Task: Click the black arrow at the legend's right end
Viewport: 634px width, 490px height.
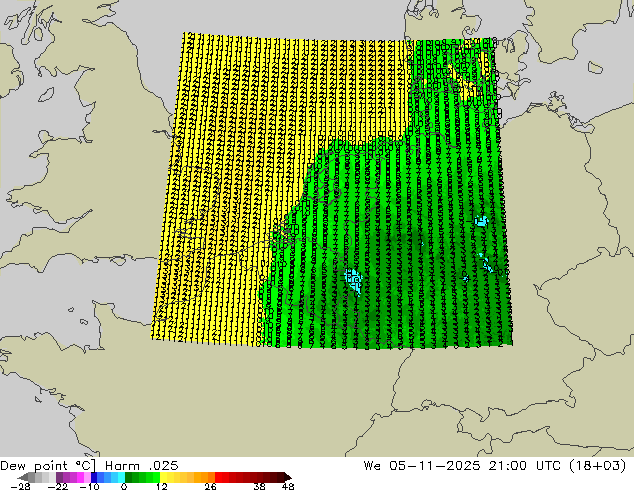Action: click(x=288, y=477)
